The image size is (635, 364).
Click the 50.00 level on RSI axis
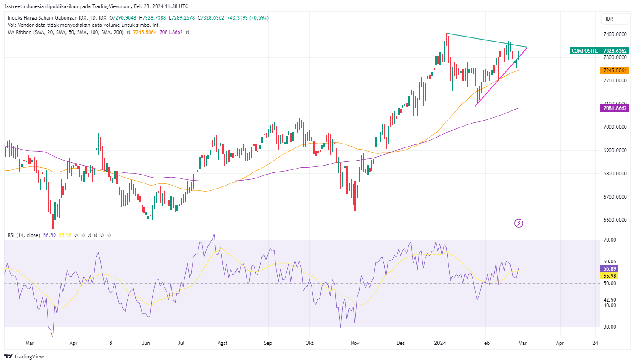(x=610, y=283)
